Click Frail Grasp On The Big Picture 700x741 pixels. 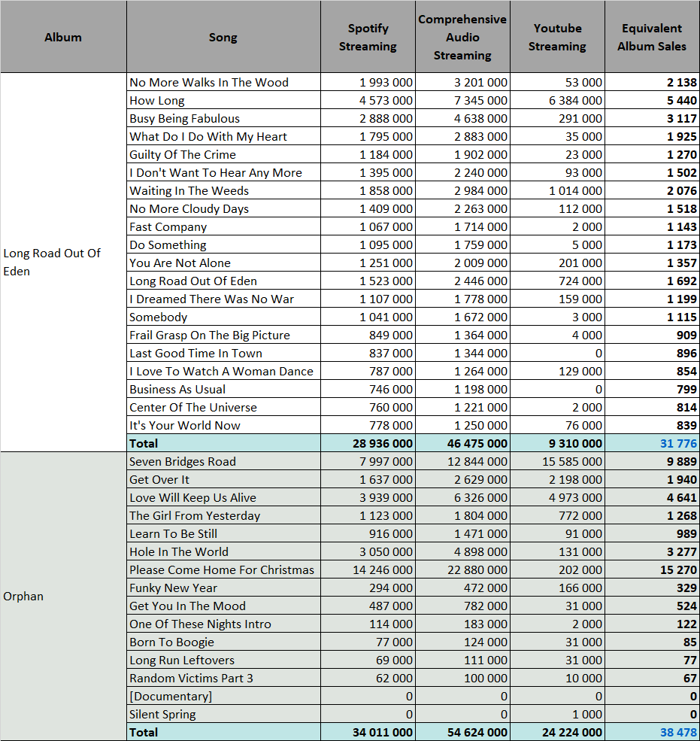pyautogui.click(x=223, y=335)
